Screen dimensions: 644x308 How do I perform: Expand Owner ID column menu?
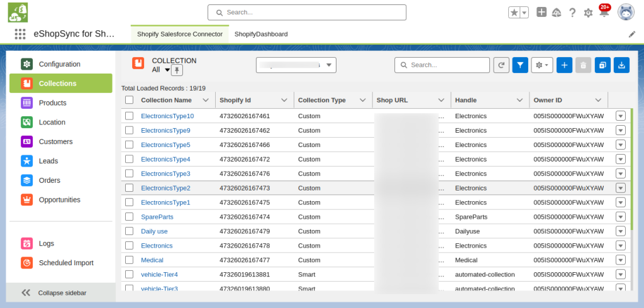tap(599, 100)
